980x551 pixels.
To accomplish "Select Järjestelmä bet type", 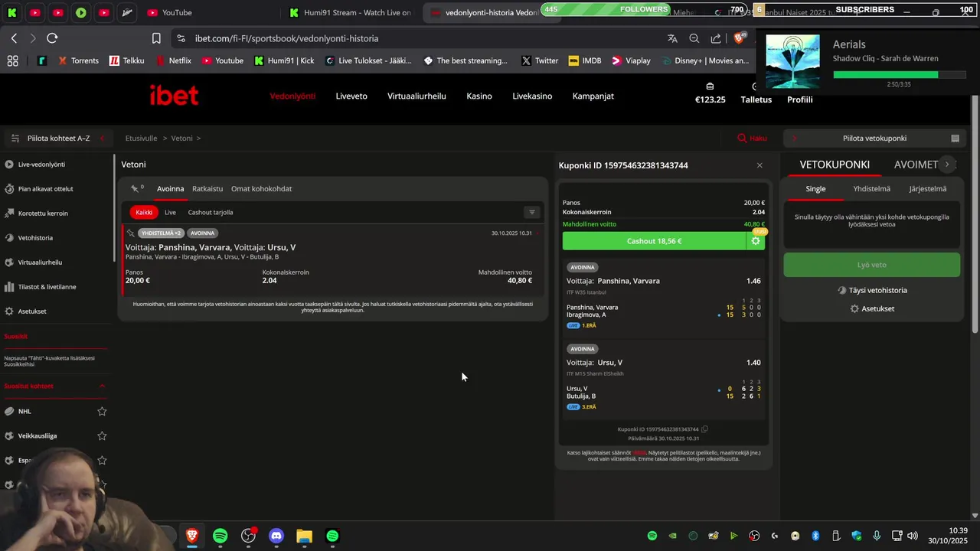I will pos(927,189).
